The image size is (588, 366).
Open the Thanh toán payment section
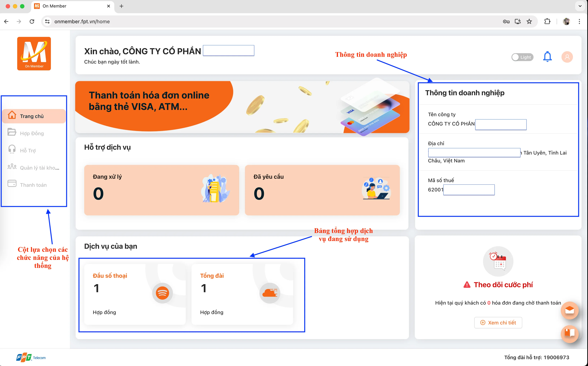[33, 185]
